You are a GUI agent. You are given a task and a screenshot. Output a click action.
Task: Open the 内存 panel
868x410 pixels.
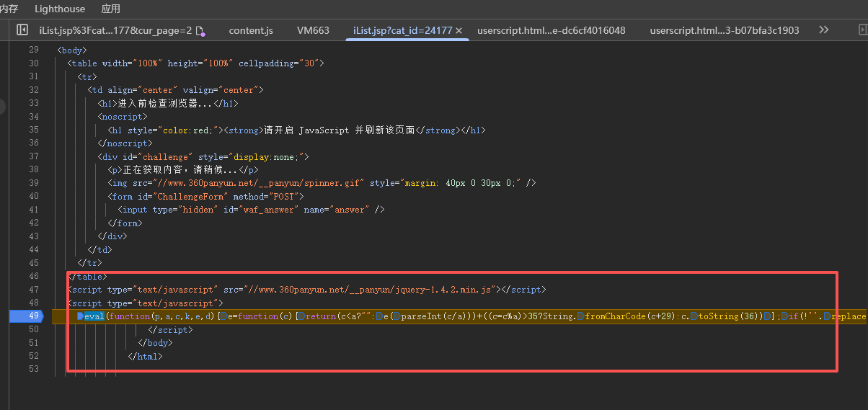9,9
